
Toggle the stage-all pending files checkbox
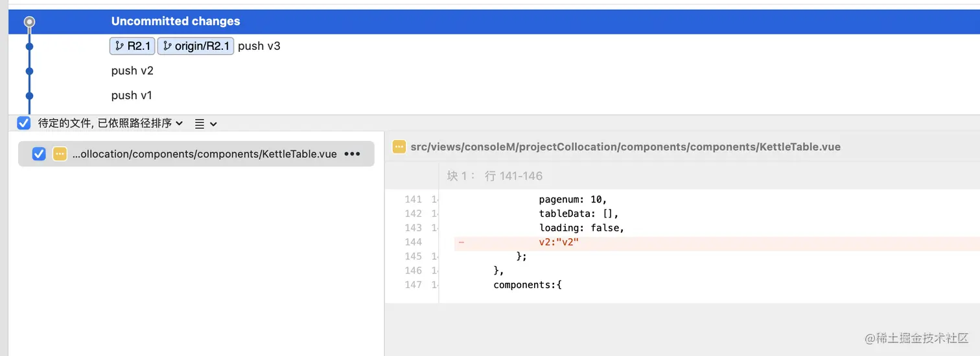click(x=24, y=123)
